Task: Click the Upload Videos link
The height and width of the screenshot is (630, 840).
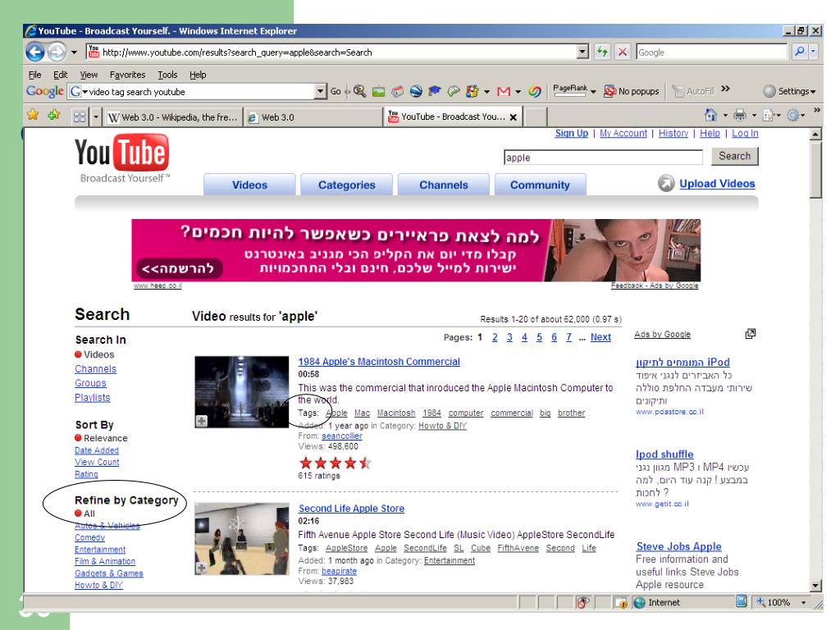Action: tap(717, 184)
